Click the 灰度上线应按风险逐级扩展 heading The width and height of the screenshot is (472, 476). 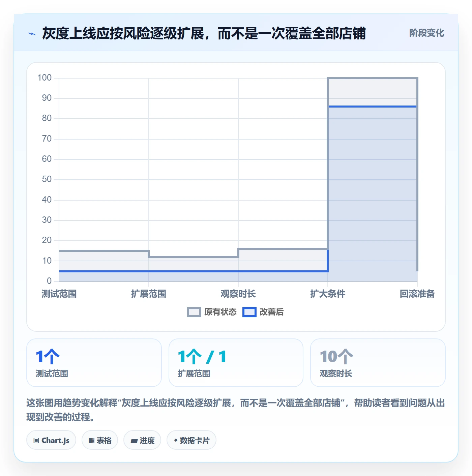tap(204, 34)
